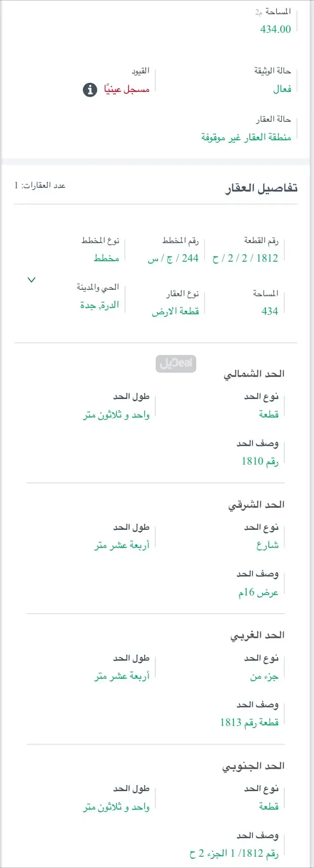Tap the Deal watermark logo
The image size is (314, 868).
[x=176, y=364]
